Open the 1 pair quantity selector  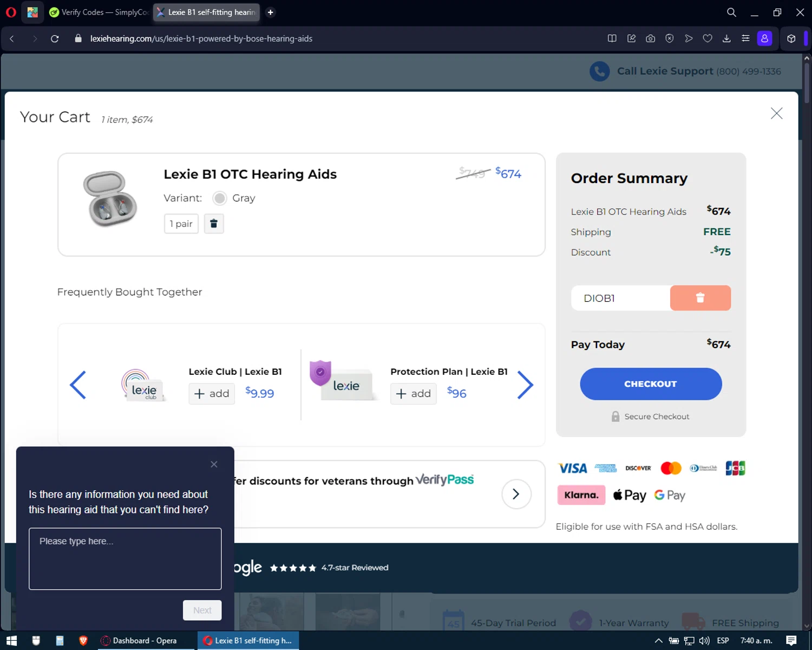181,224
